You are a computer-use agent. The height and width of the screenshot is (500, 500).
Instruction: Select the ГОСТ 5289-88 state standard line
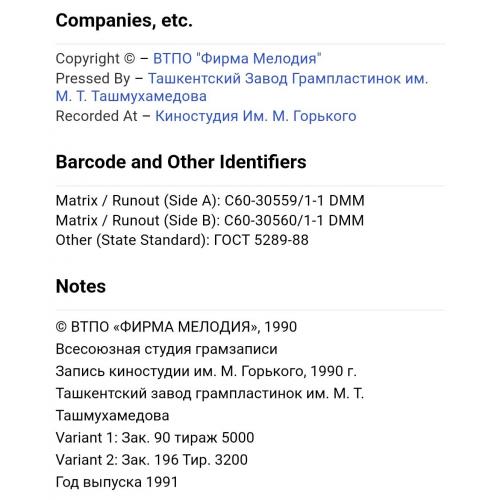[x=182, y=240]
